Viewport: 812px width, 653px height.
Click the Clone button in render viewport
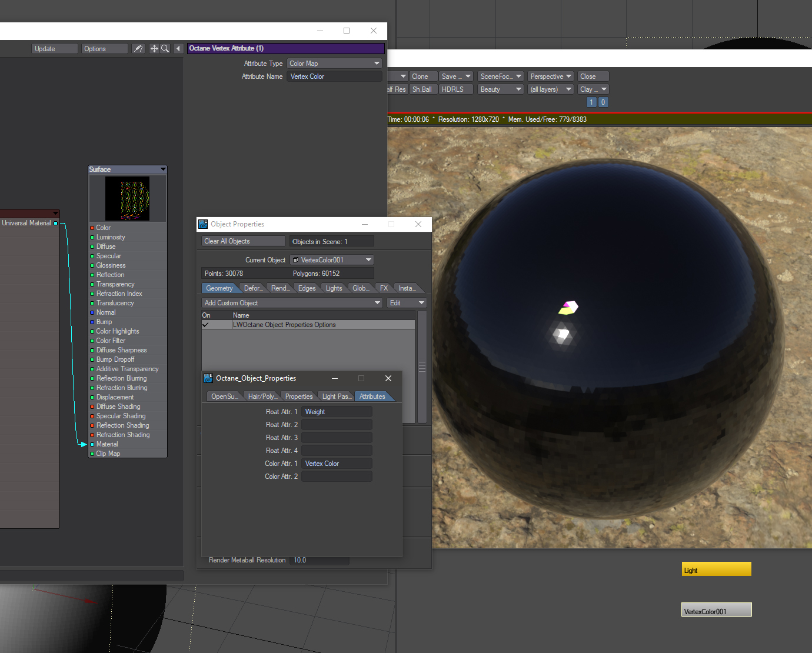(x=424, y=76)
